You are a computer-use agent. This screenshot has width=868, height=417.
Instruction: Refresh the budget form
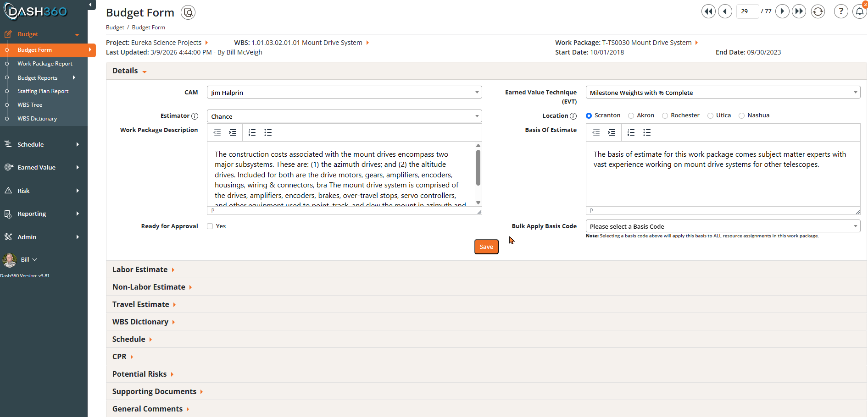tap(818, 11)
